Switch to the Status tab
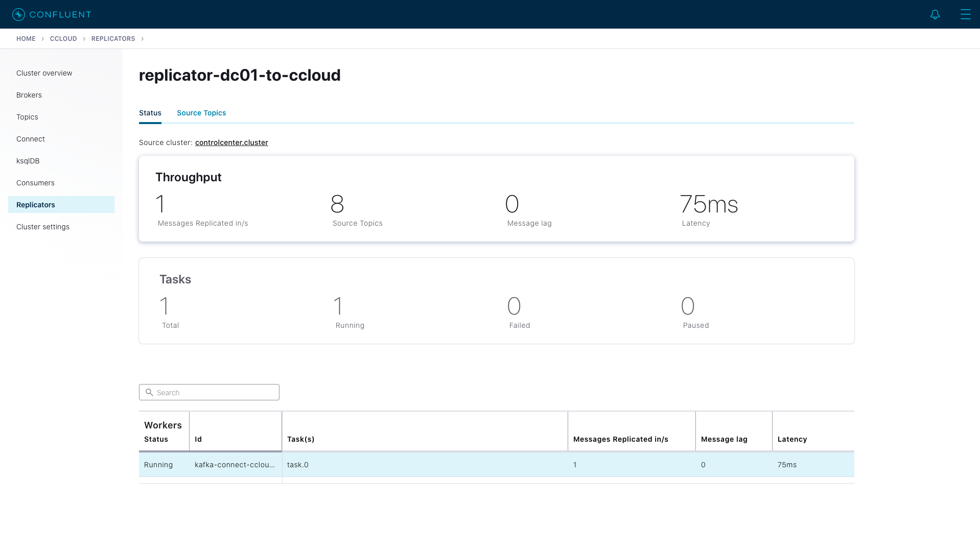Image resolution: width=980 pixels, height=551 pixels. 150,113
